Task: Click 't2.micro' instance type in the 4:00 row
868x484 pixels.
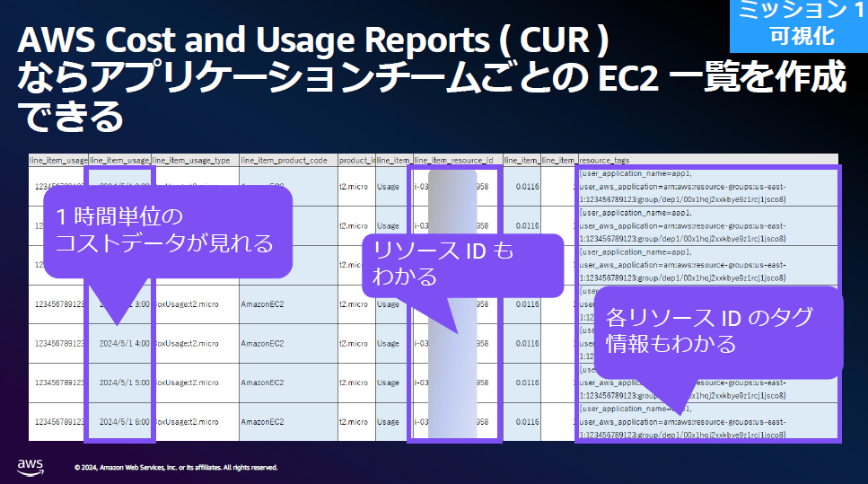Action: [354, 343]
